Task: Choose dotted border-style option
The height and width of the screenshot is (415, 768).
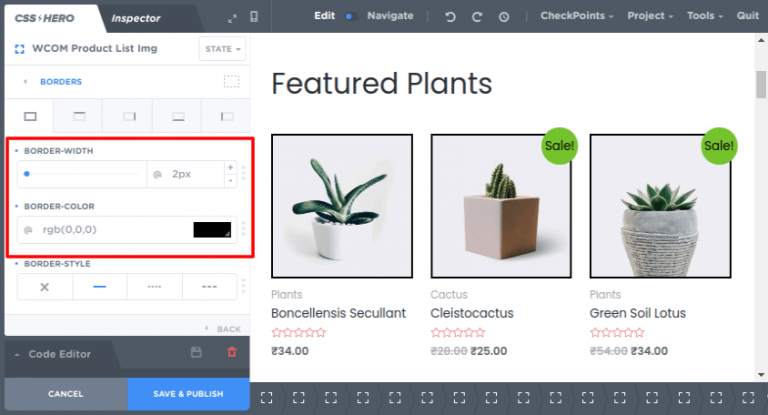Action: (154, 287)
